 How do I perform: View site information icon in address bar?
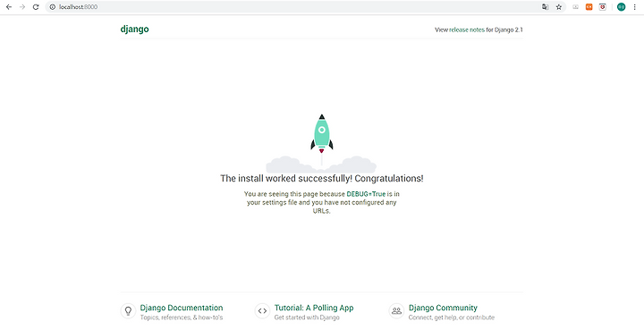click(53, 7)
